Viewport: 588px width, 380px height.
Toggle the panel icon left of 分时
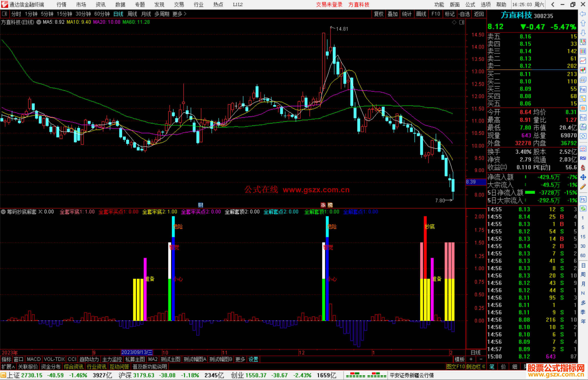(x=5, y=14)
